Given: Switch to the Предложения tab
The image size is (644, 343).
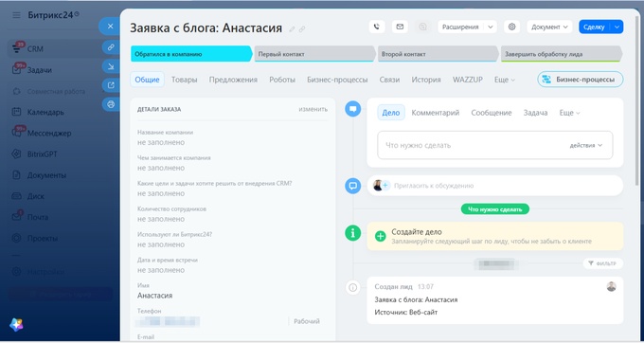Looking at the screenshot, I should [233, 80].
